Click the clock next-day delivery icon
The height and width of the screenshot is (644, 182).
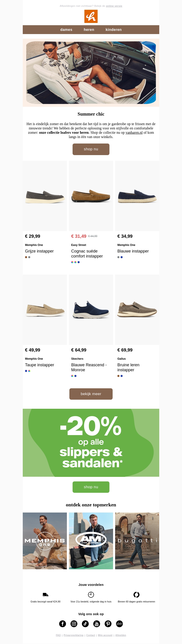[x=91, y=594]
